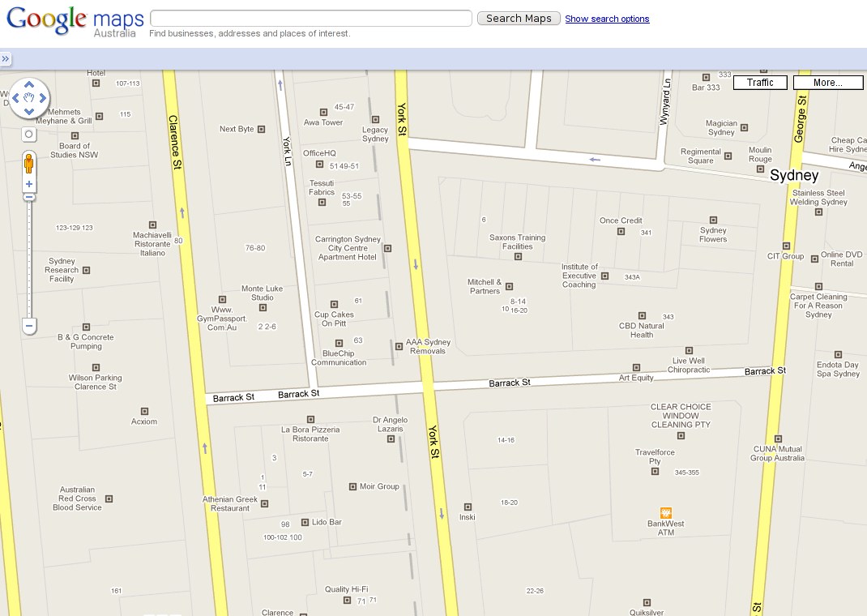This screenshot has height=616, width=867.
Task: Click into the Maps search field
Action: 311,19
